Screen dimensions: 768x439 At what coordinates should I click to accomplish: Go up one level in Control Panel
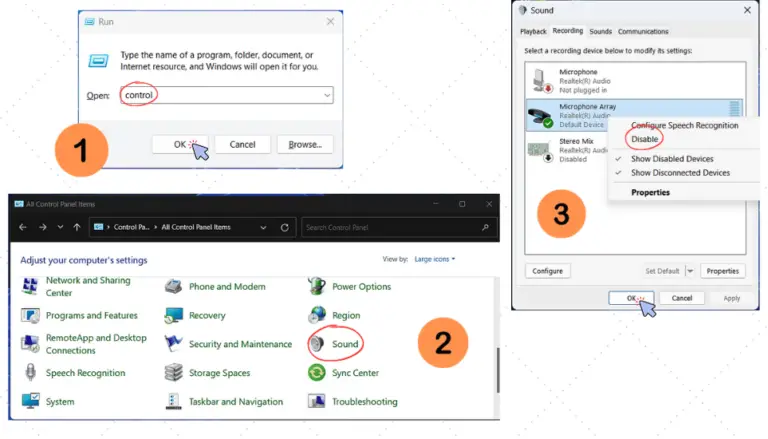point(77,227)
